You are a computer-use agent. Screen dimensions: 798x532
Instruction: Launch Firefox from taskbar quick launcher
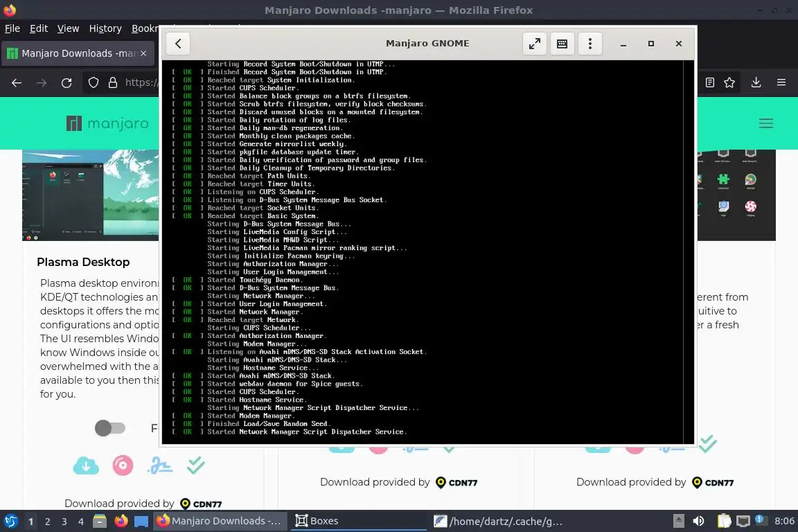[x=121, y=522]
